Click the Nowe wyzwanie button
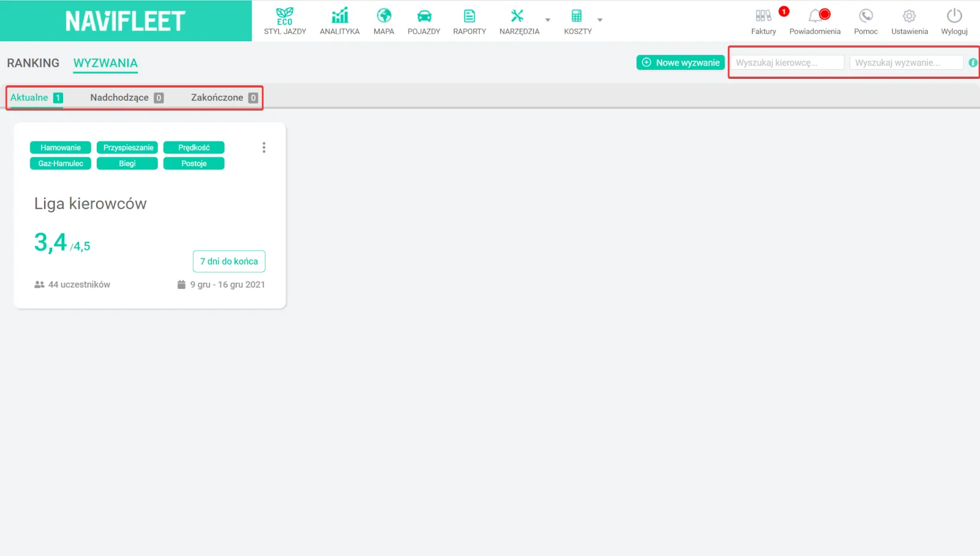Screen dimensions: 980x556 pyautogui.click(x=680, y=62)
